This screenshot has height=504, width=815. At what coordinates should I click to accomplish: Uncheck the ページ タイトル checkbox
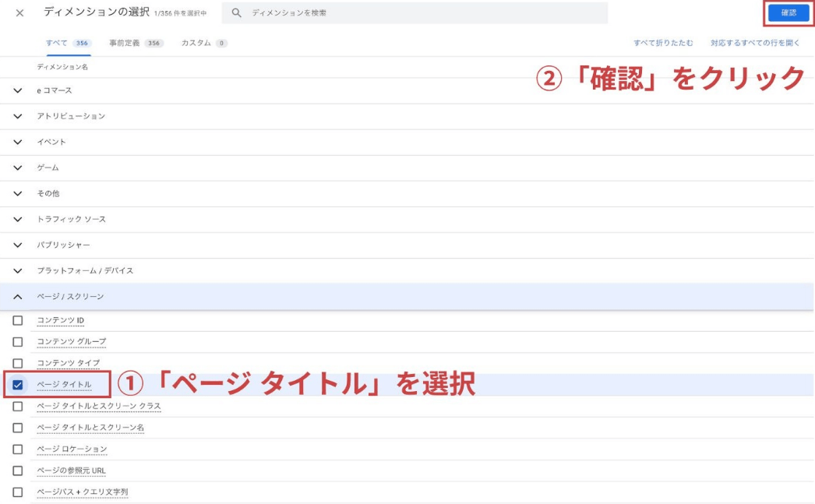[x=18, y=385]
